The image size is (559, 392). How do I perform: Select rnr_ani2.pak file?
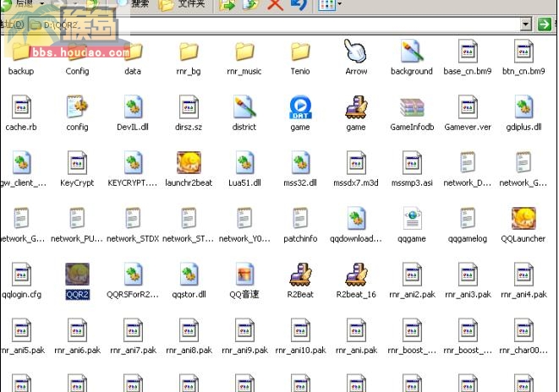412,281
